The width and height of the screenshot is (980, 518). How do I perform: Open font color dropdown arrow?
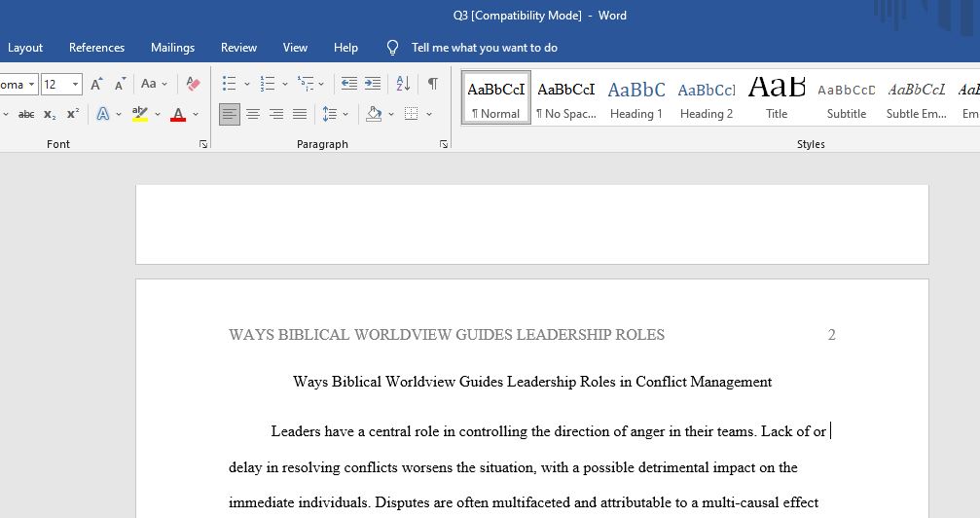pyautogui.click(x=196, y=114)
